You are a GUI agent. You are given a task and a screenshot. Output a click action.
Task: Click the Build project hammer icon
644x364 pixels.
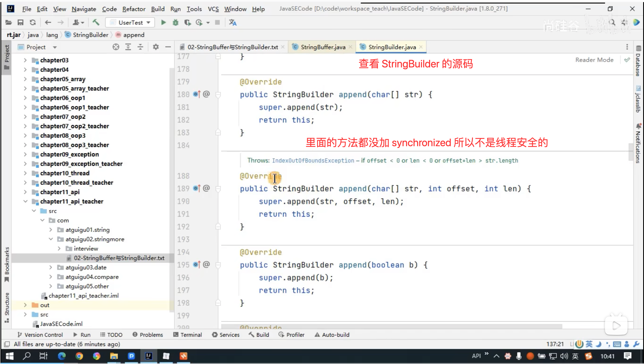(96, 23)
